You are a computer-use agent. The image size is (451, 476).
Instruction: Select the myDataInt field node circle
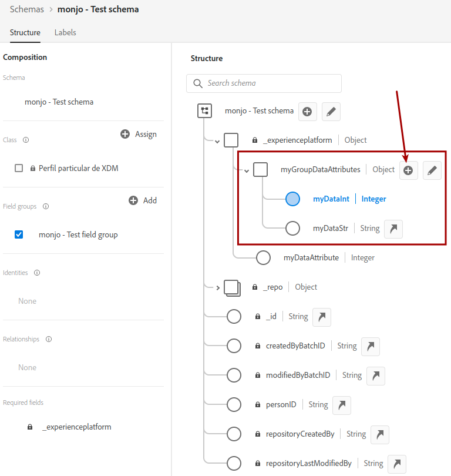coord(292,199)
